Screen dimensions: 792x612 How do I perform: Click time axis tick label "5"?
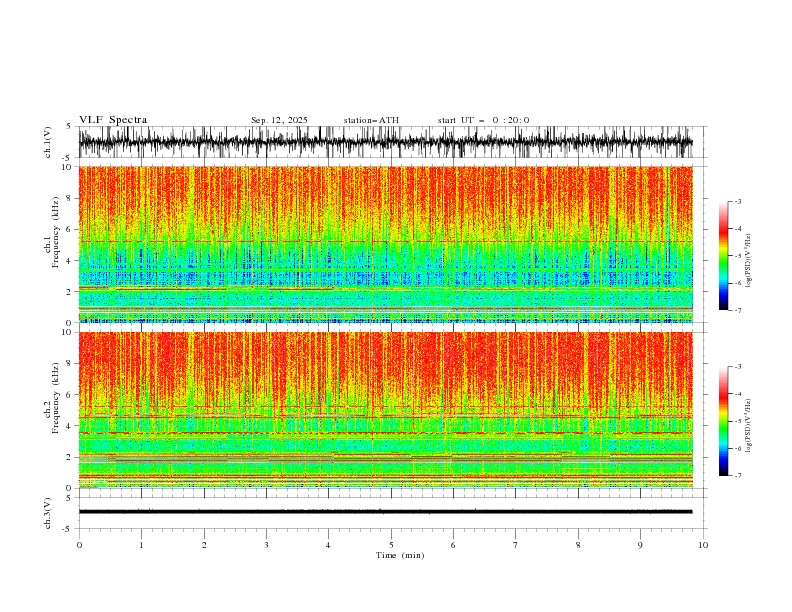[391, 545]
